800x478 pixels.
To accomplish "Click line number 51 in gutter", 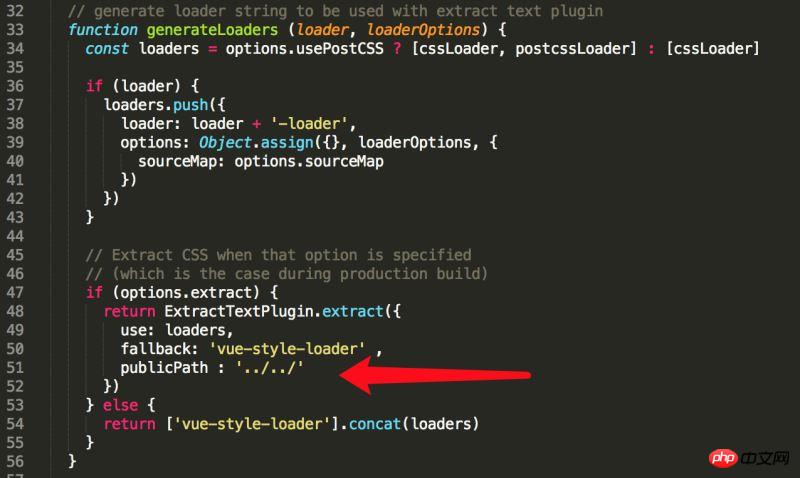I will point(15,367).
